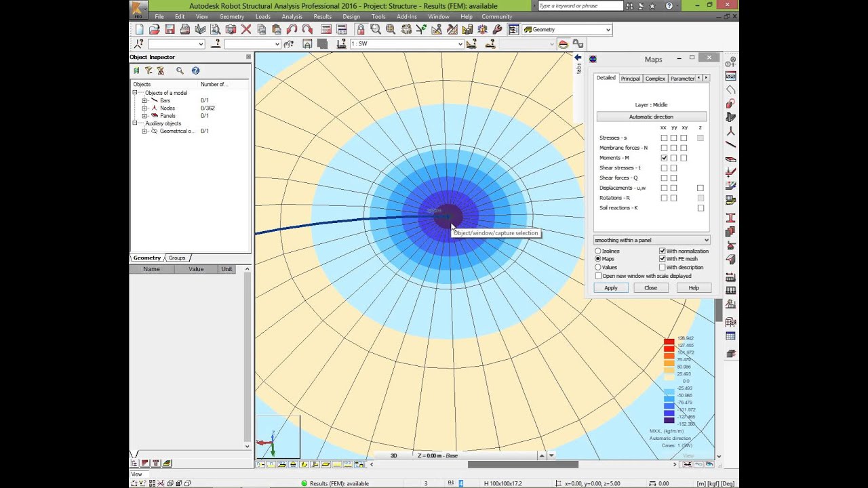This screenshot has width=868, height=488.
Task: Click the dark purple -152.365 legend swatch
Action: coord(669,421)
